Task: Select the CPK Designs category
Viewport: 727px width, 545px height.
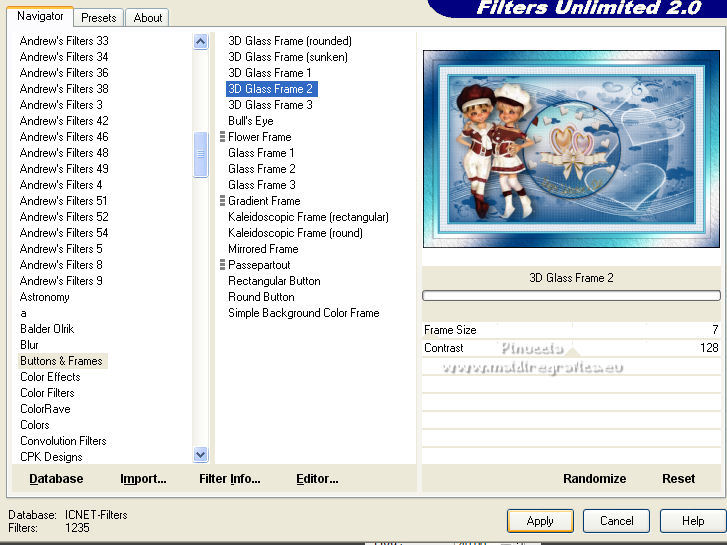Action: [51, 457]
